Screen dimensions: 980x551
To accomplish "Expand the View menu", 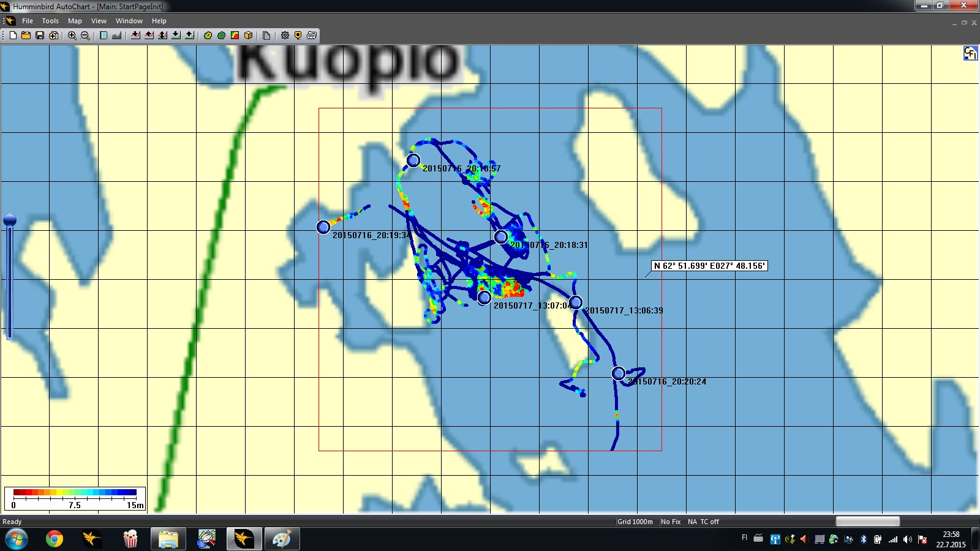I will [x=99, y=21].
